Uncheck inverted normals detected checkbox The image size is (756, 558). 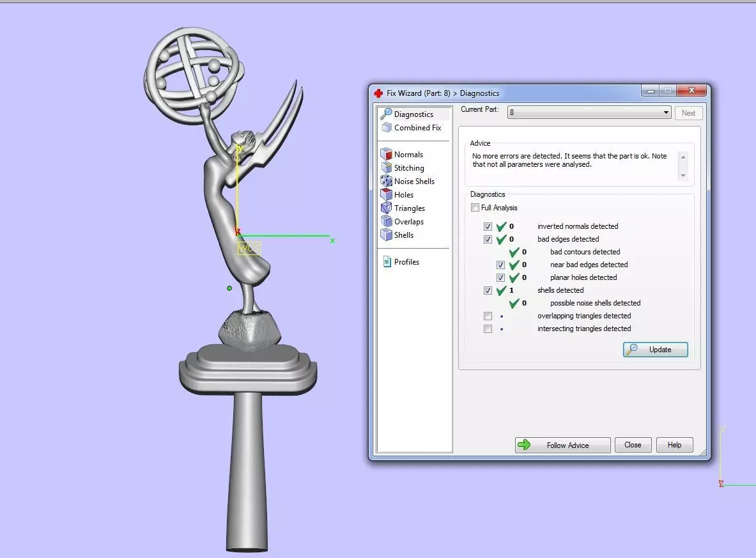coord(488,226)
